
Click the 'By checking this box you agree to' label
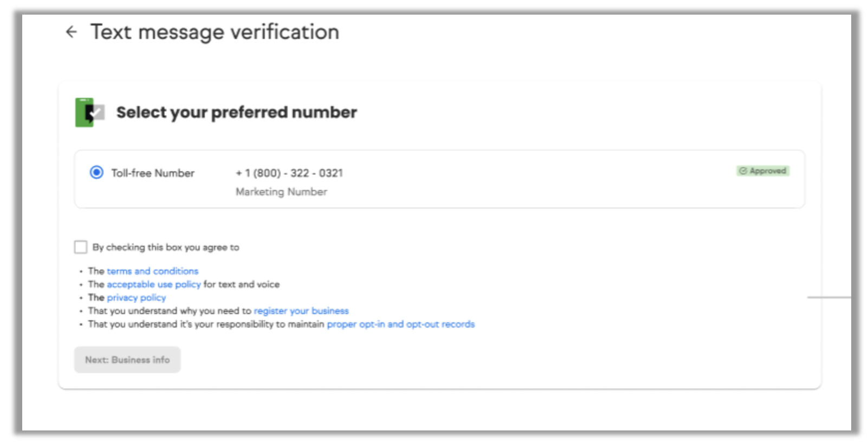(165, 247)
